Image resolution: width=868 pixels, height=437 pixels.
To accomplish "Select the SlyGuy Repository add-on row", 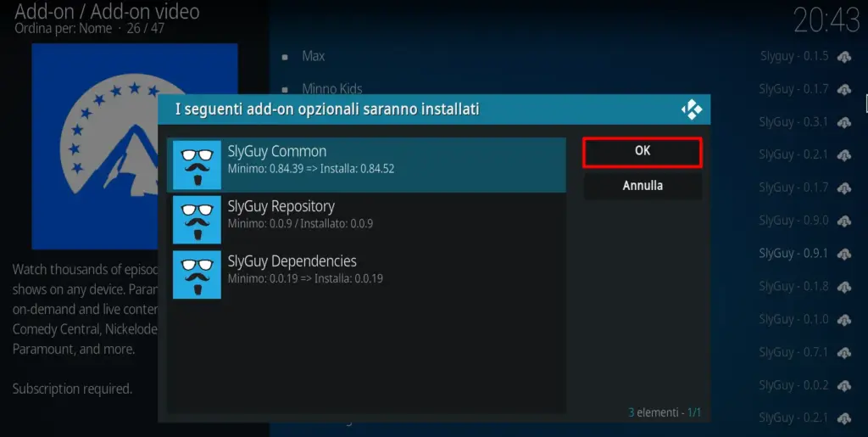I will (366, 220).
